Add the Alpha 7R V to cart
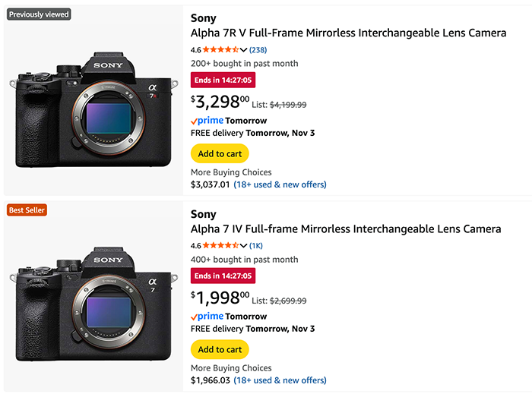 point(220,153)
